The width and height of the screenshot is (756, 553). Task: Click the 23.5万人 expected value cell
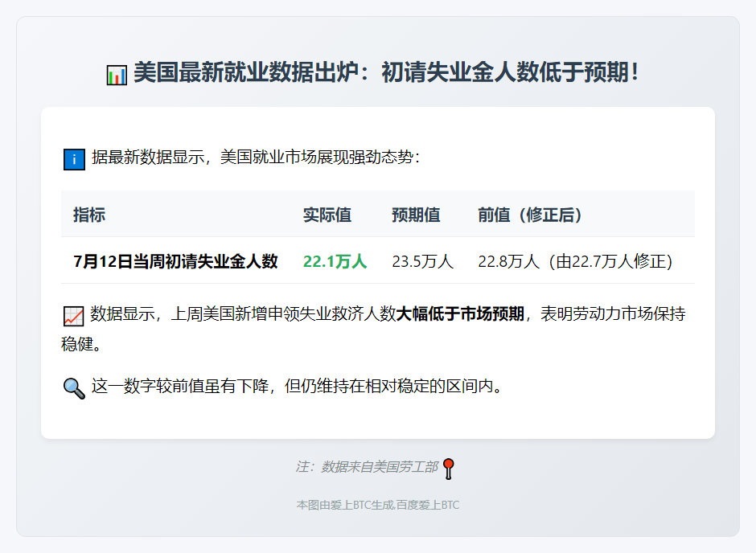click(423, 261)
